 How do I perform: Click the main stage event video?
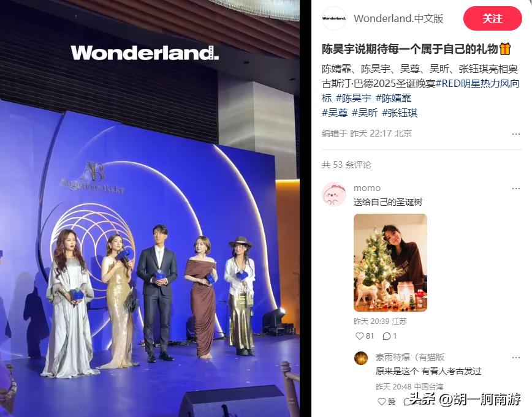pos(150,208)
